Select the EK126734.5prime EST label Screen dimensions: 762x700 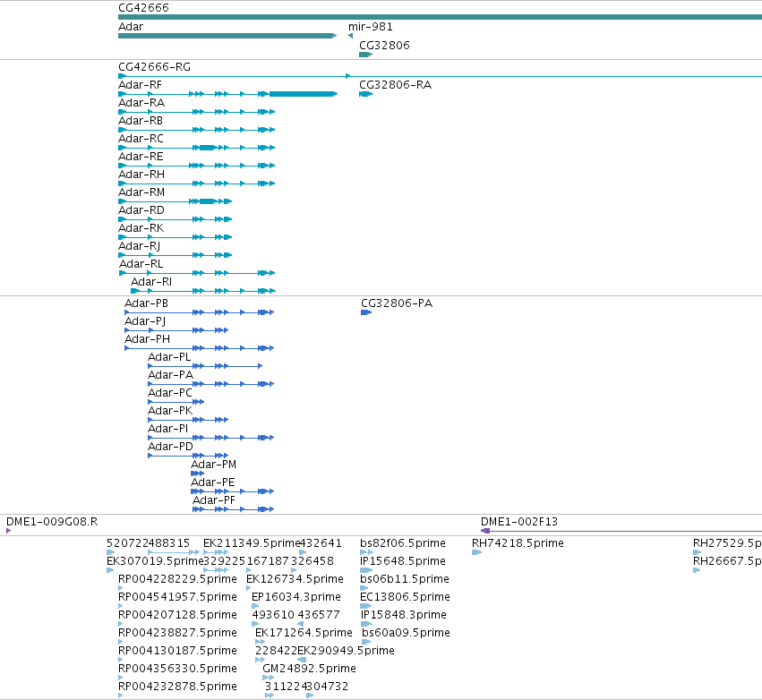pos(295,579)
